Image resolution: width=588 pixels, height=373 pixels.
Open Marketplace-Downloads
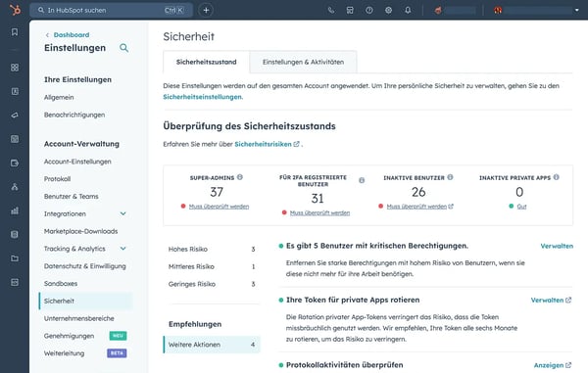(x=80, y=231)
